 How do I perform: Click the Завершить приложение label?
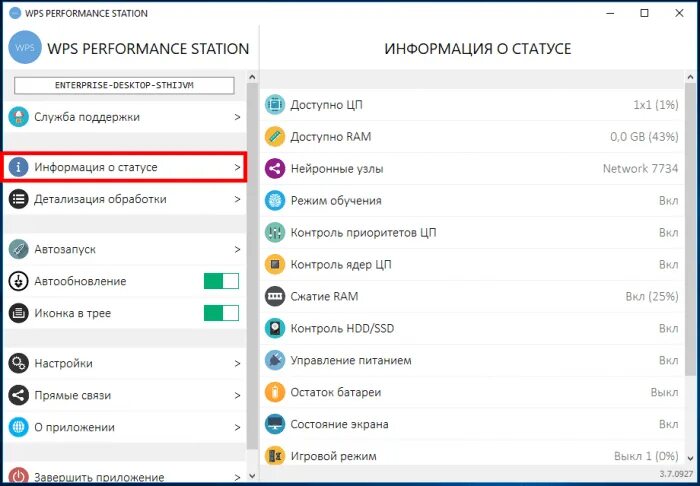[99, 477]
